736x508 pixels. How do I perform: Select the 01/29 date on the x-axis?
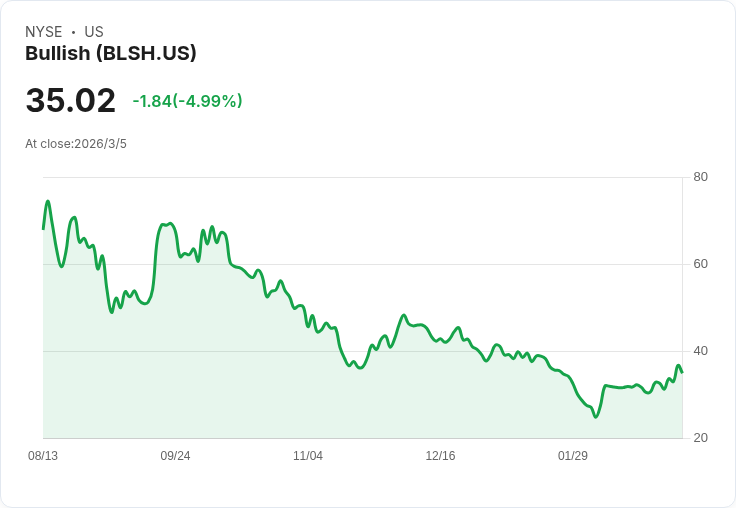(x=573, y=456)
